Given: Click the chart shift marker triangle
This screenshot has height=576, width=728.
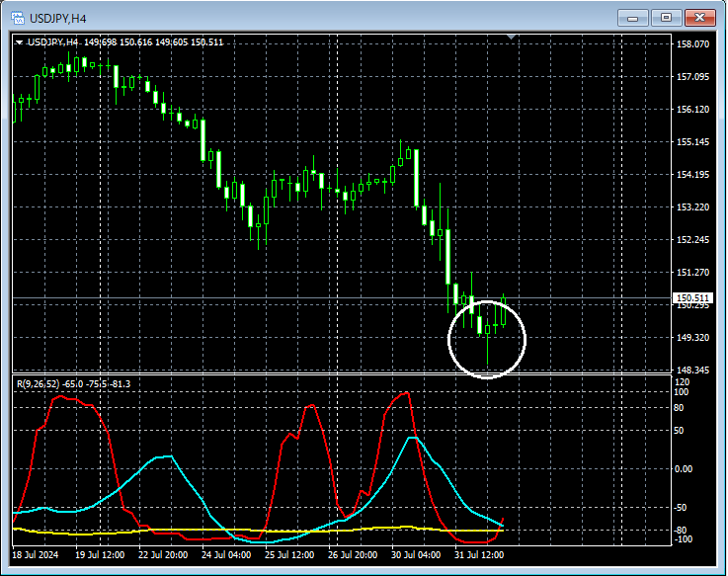Looking at the screenshot, I should tap(511, 37).
